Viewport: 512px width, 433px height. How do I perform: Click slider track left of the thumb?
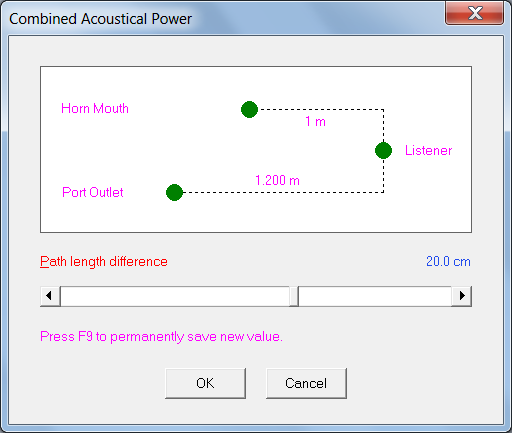click(x=174, y=296)
